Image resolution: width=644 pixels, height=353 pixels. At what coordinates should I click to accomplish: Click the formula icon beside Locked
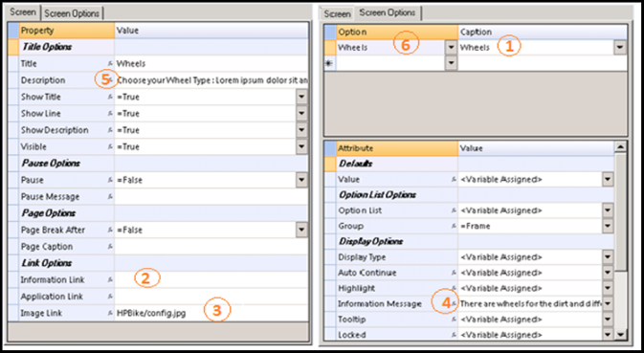pos(454,335)
